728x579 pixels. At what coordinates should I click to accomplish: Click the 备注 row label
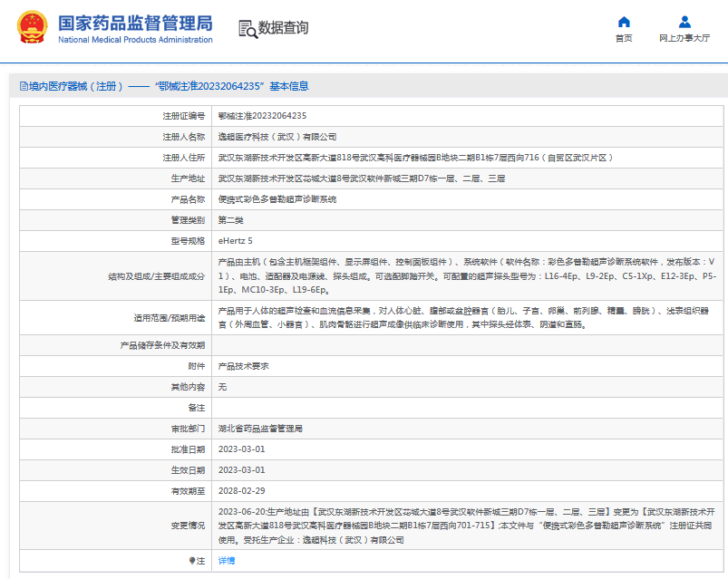click(197, 408)
